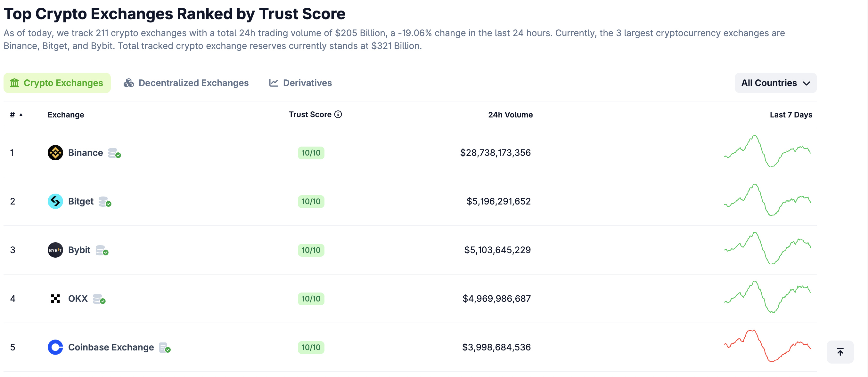Sort by the 24h Volume column header
This screenshot has width=868, height=377.
pos(510,115)
